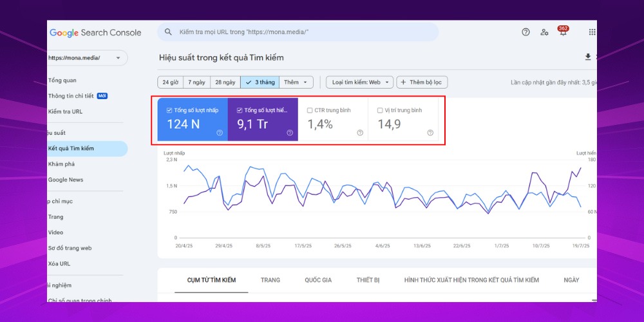
Task: Open notifications bell with 362 badge
Action: pos(563,31)
